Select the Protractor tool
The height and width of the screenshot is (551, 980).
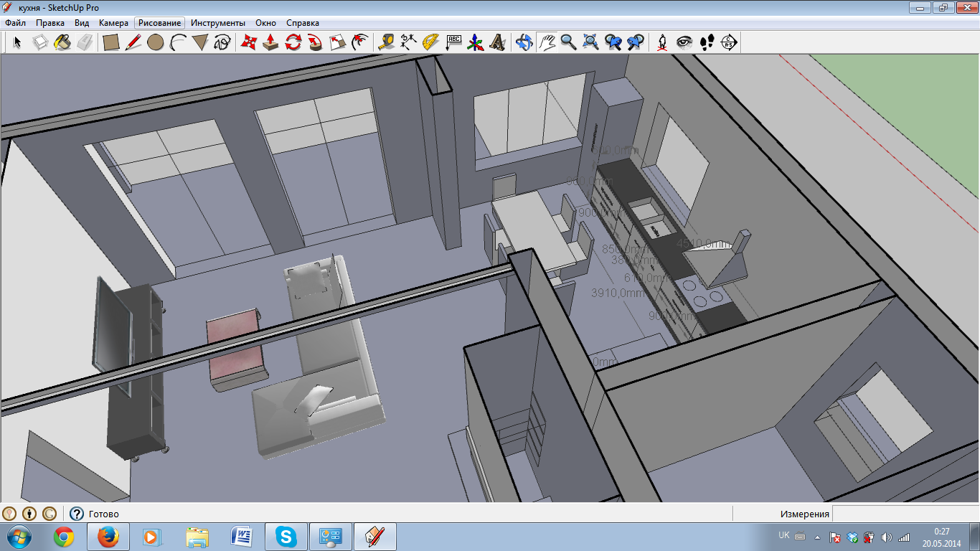(430, 42)
